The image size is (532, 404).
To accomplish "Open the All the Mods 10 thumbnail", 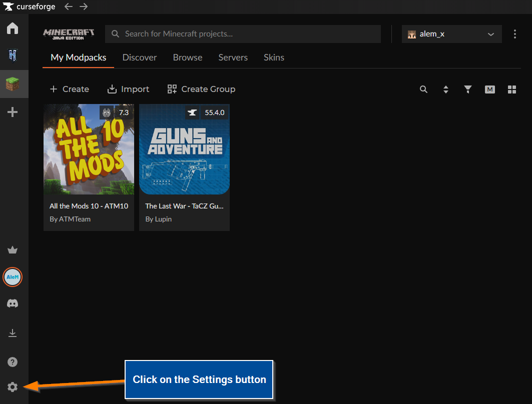I will [x=89, y=149].
